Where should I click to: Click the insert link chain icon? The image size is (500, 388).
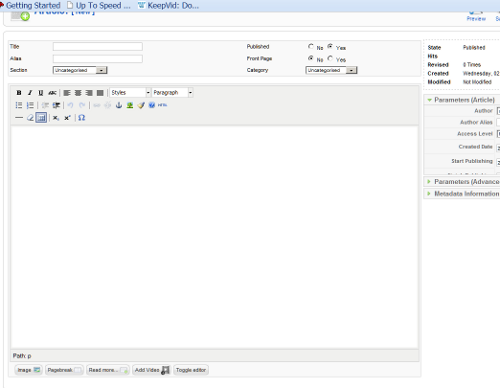pos(97,105)
